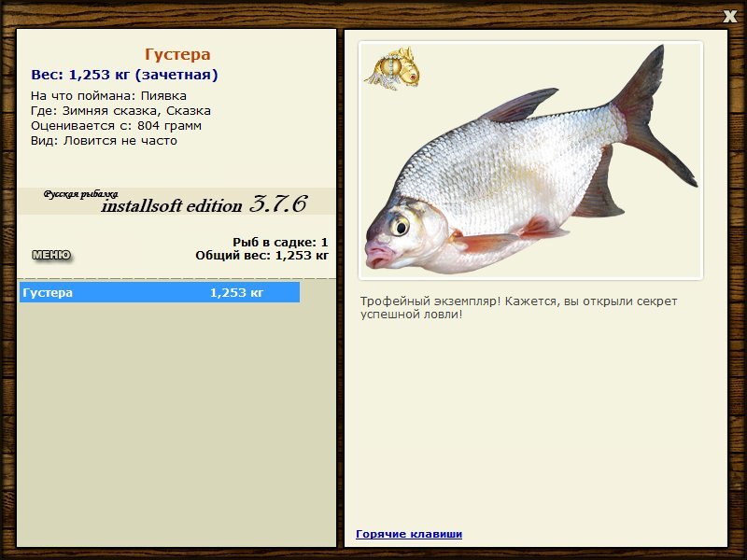Click 'Оценивается с: 804 грамм' line
This screenshot has height=560, width=747.
(116, 126)
